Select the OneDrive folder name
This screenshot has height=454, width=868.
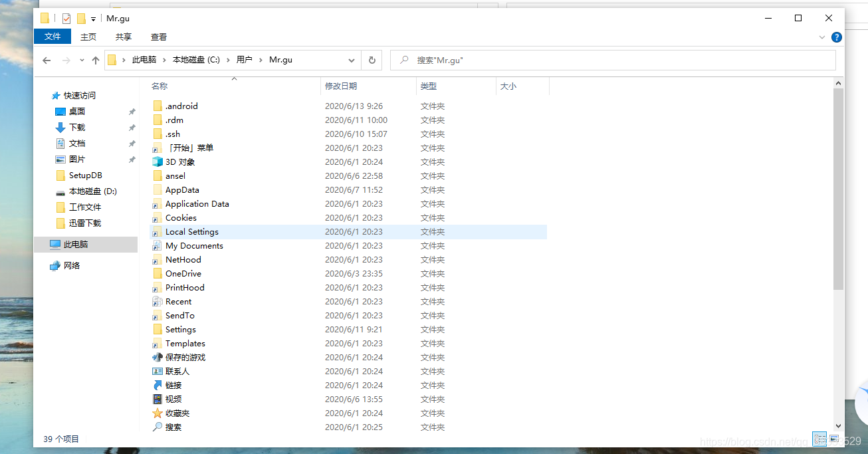click(x=183, y=273)
